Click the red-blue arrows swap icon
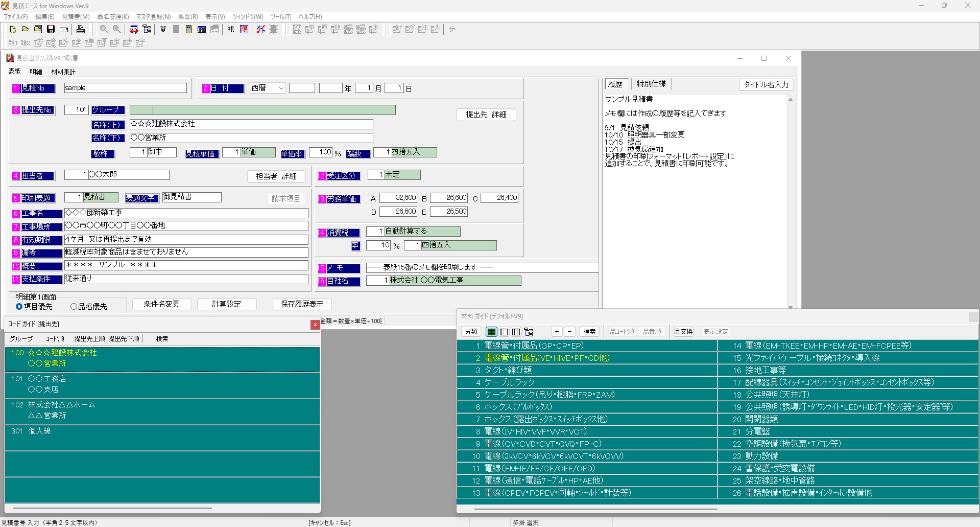The image size is (980, 527). click(134, 29)
